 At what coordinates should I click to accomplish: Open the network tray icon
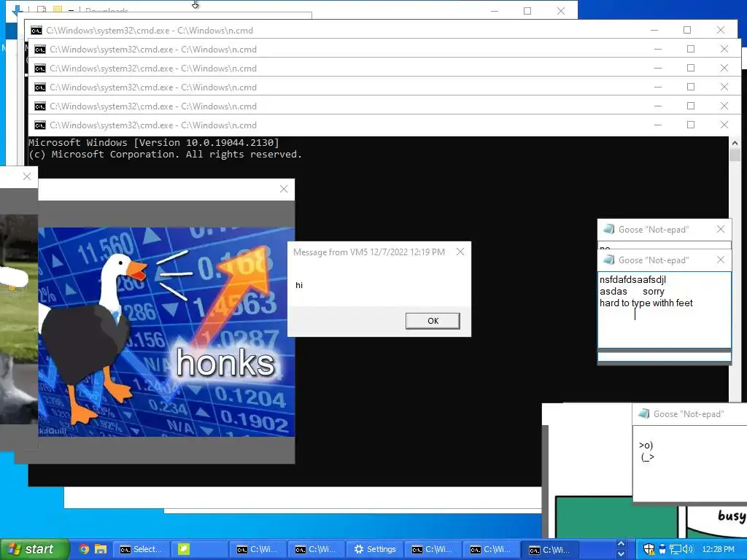tap(675, 549)
